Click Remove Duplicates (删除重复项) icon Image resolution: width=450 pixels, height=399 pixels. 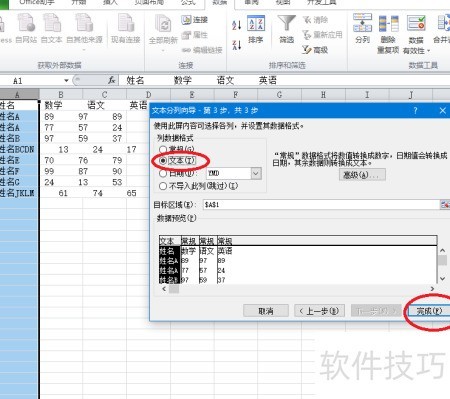coord(388,24)
